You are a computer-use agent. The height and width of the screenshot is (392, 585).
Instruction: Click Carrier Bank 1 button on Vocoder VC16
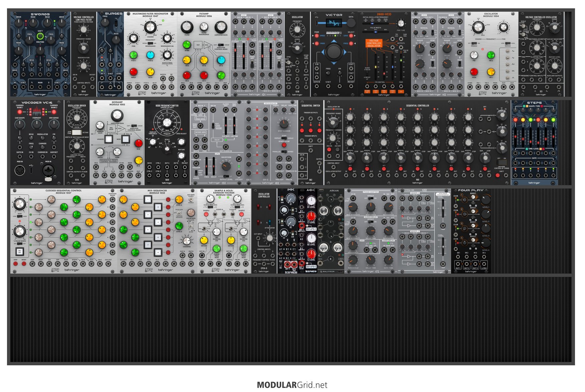pyautogui.click(x=20, y=112)
